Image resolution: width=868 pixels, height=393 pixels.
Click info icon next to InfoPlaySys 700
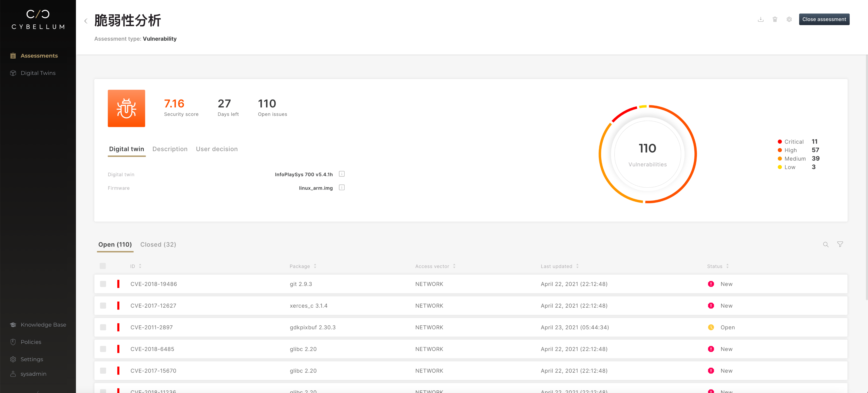342,174
